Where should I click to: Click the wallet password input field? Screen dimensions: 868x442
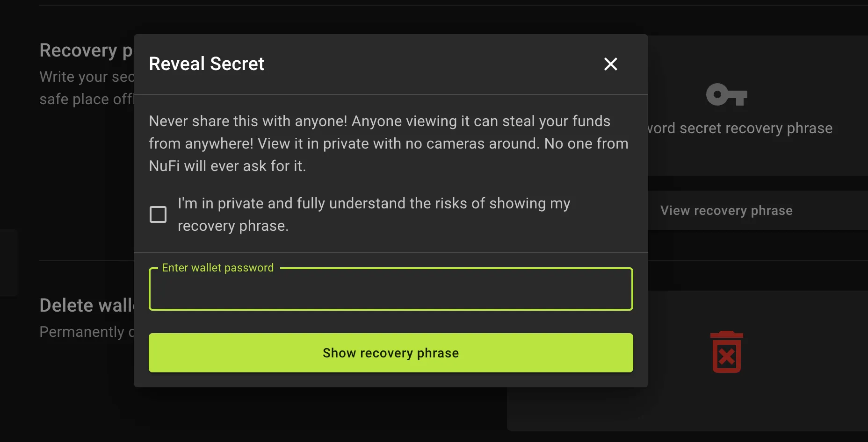click(391, 290)
